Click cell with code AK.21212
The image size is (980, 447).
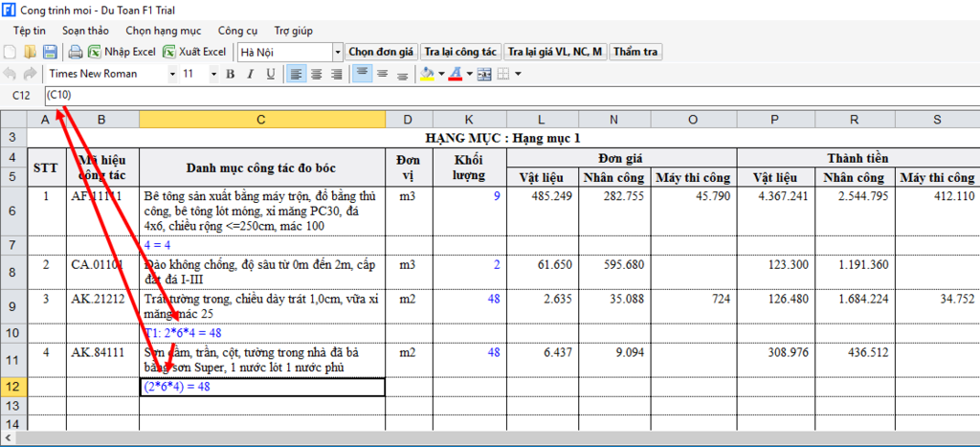click(x=102, y=306)
